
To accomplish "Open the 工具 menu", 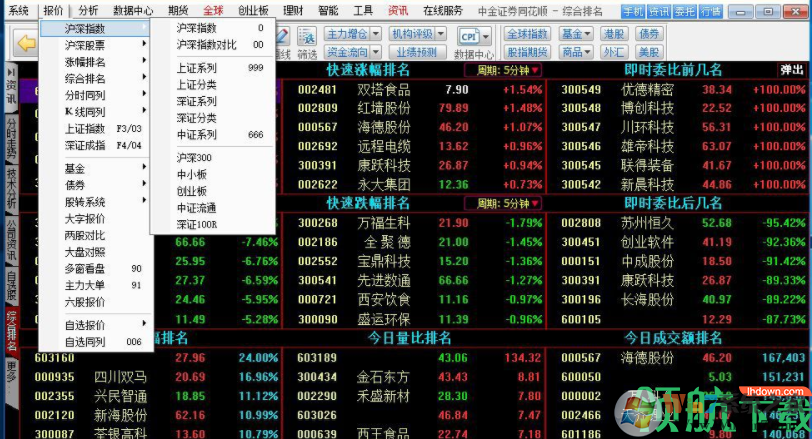I will pyautogui.click(x=363, y=10).
